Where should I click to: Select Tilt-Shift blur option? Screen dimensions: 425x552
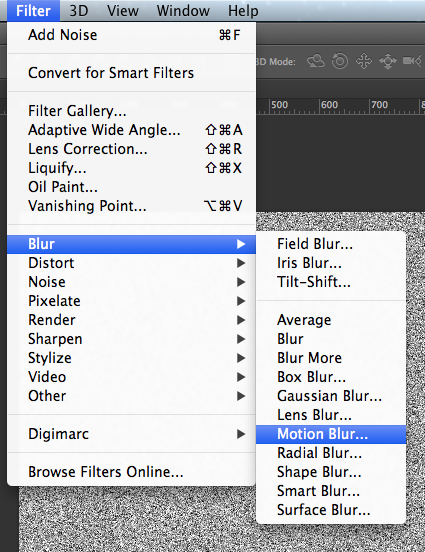(331, 282)
